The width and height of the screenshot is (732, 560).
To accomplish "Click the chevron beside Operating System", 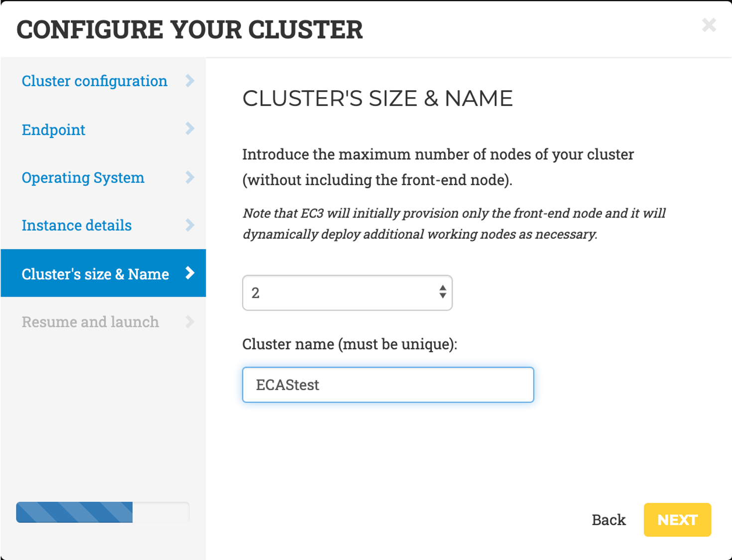I will 191,177.
